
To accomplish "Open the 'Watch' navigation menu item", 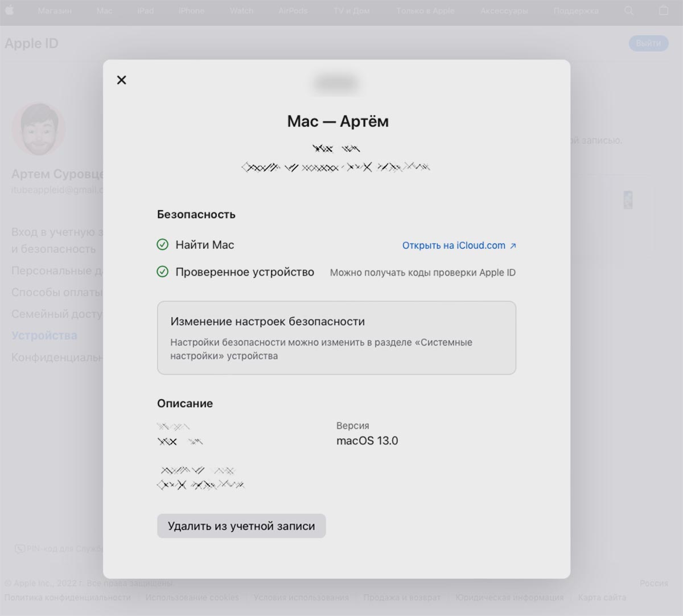I will 241,11.
